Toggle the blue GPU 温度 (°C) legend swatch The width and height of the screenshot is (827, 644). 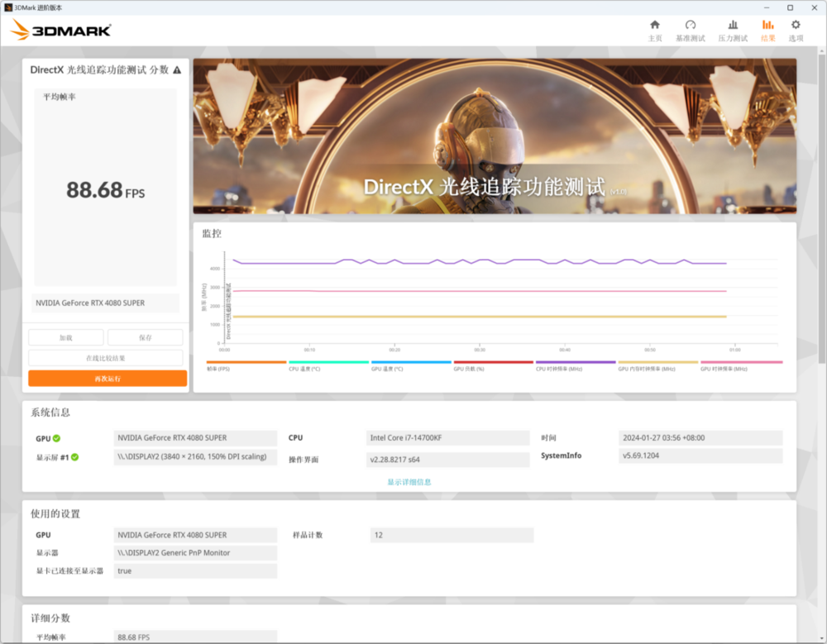(411, 362)
